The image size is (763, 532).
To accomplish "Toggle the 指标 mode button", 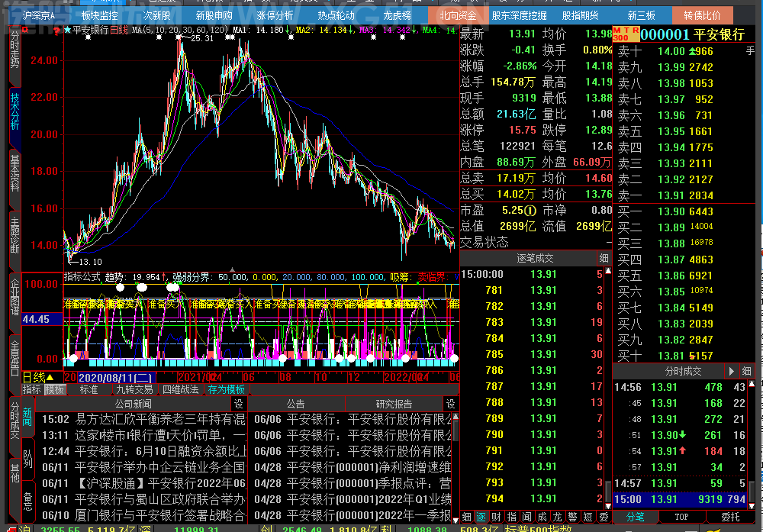I will [32, 389].
